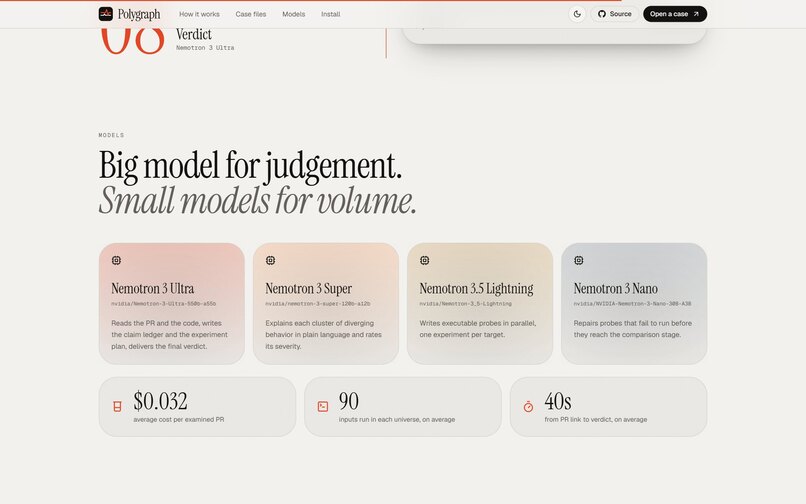Click the 40s value
The width and height of the screenshot is (806, 504).
558,401
